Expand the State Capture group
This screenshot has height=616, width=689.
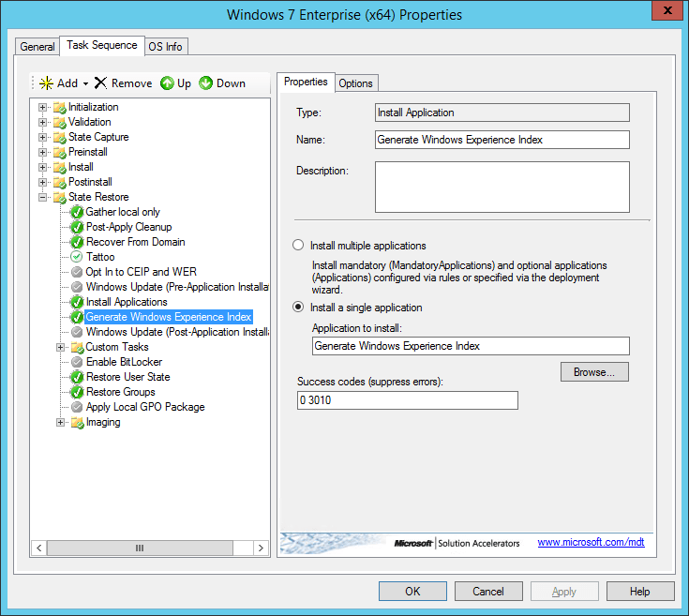pyautogui.click(x=42, y=137)
